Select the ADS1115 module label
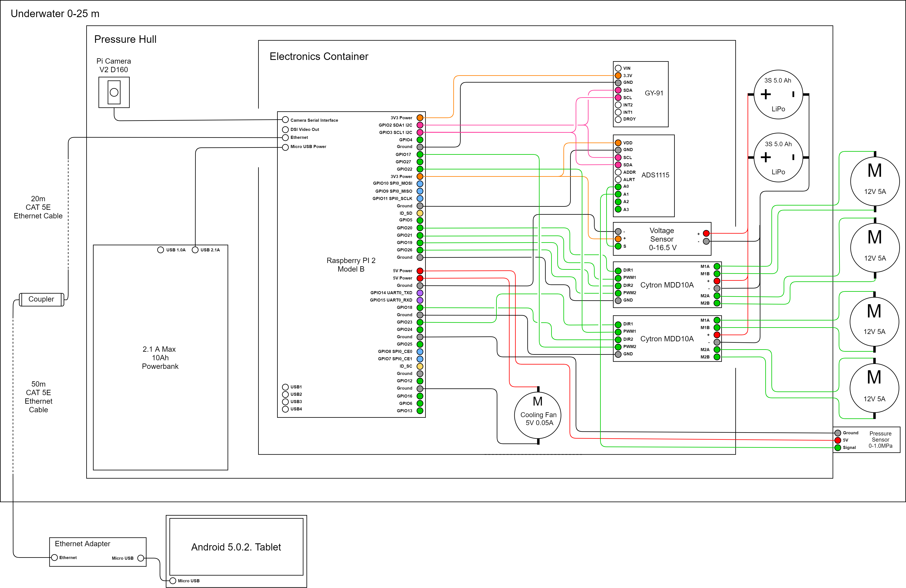 click(x=655, y=175)
